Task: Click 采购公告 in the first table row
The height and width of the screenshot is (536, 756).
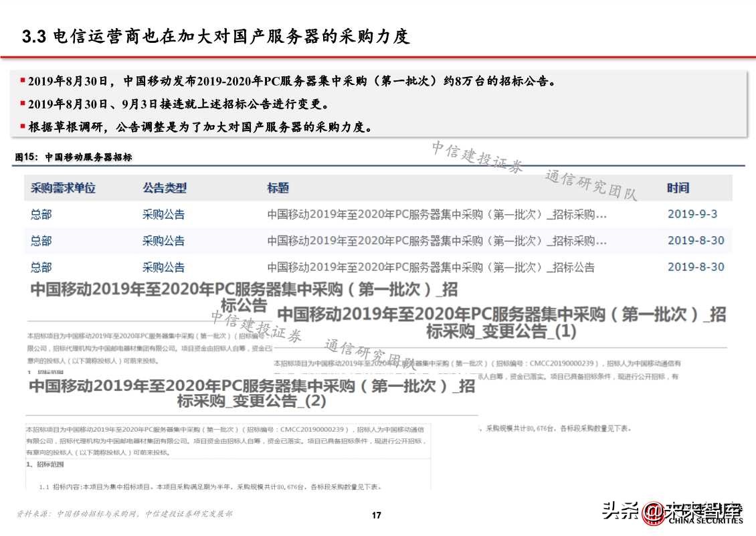Action: [x=163, y=214]
